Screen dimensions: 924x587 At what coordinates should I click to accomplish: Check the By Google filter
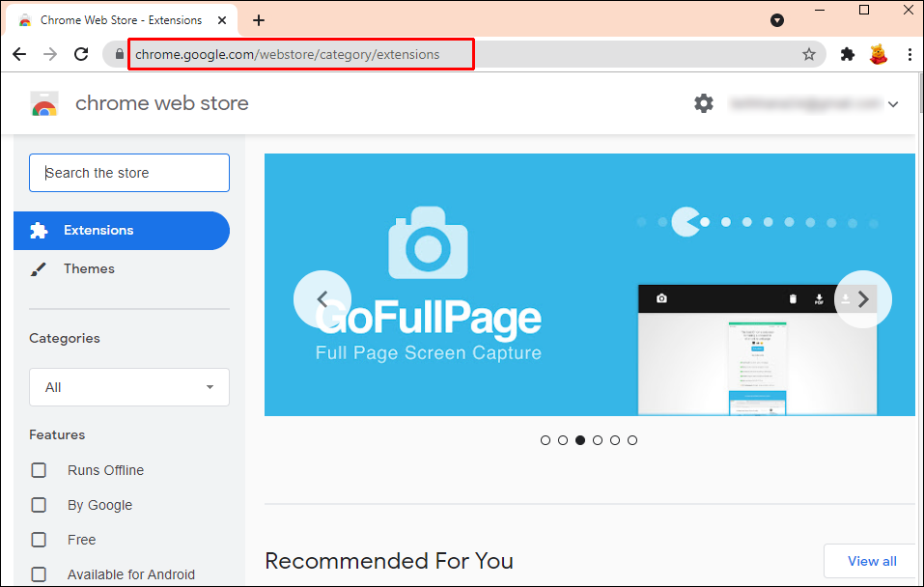tap(39, 505)
